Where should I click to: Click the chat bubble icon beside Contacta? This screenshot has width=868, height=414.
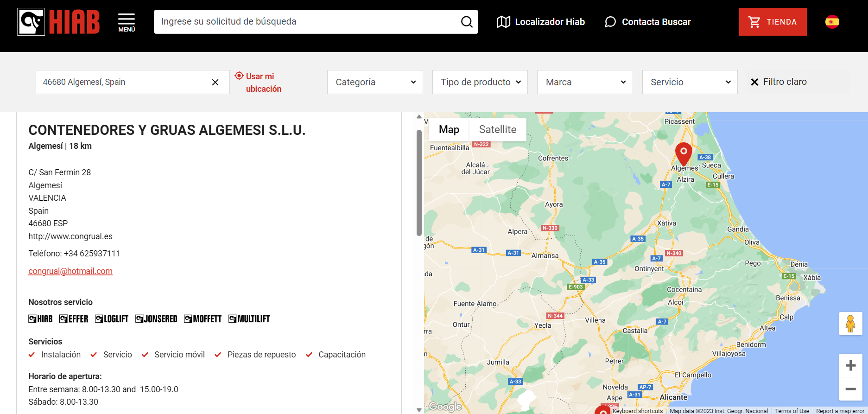(x=610, y=22)
